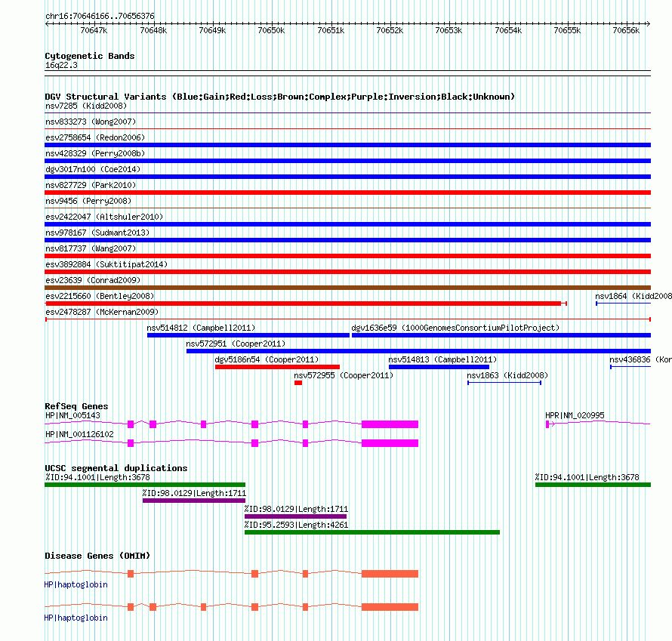Click the dgv3017n100 (Coe2014) variant label
The height and width of the screenshot is (641, 672).
point(93,169)
